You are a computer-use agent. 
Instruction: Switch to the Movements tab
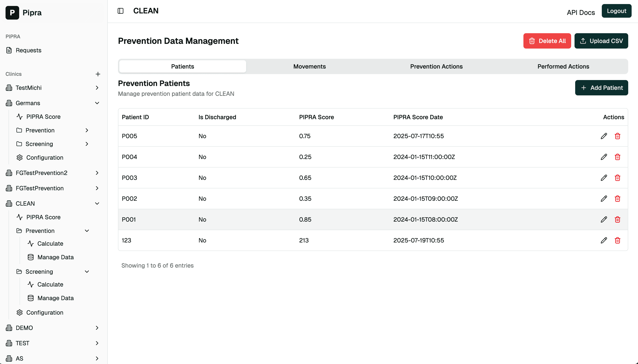click(x=309, y=66)
